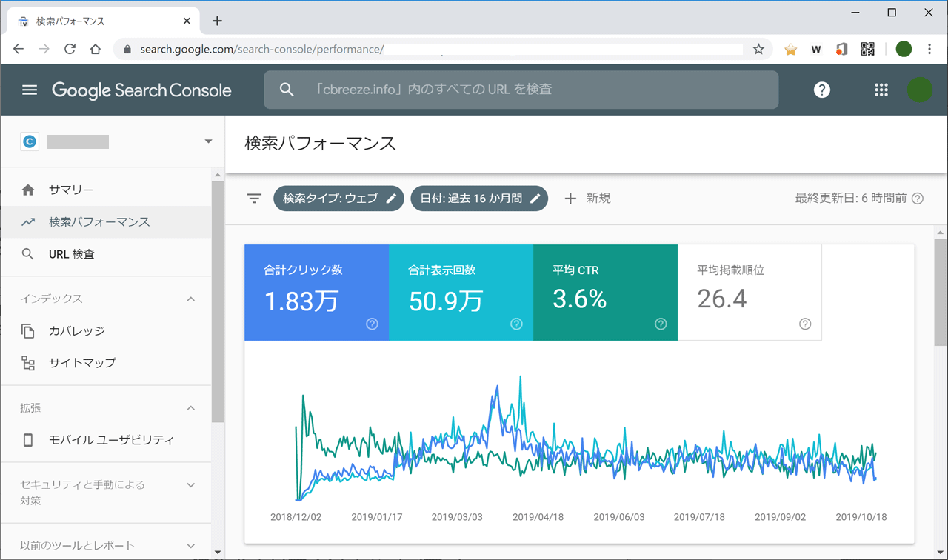Open URL 検査 in sidebar
The height and width of the screenshot is (560, 948).
coord(107,254)
